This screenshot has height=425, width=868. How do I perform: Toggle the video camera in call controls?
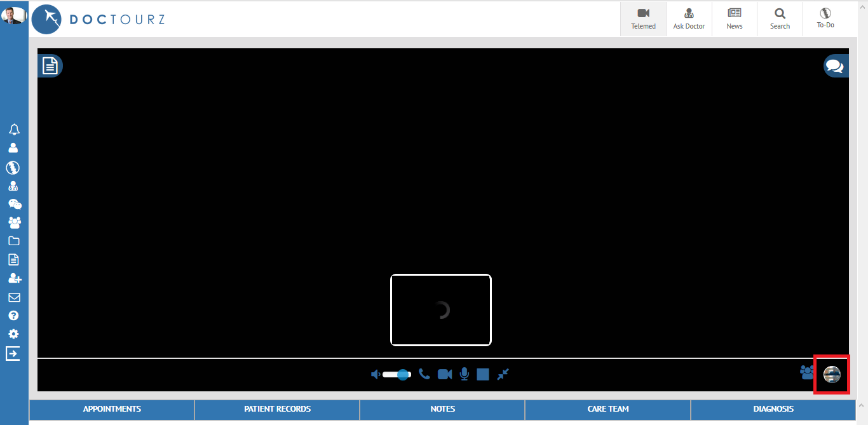pos(445,374)
